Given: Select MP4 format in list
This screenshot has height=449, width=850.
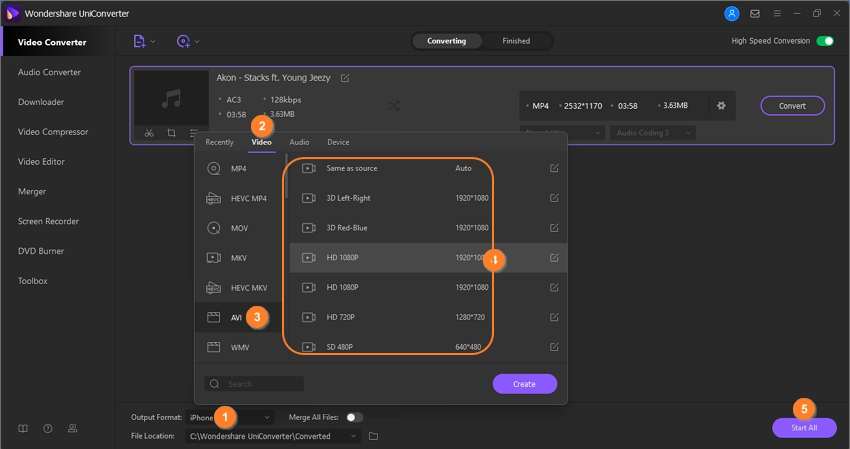Looking at the screenshot, I should click(x=239, y=169).
